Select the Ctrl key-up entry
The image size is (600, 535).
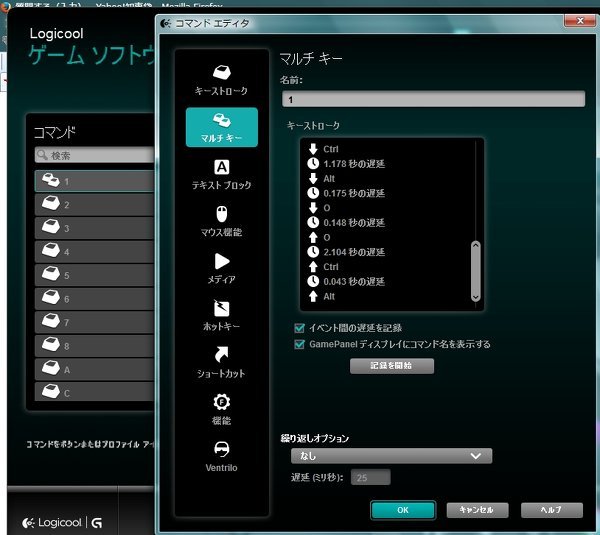click(323, 267)
